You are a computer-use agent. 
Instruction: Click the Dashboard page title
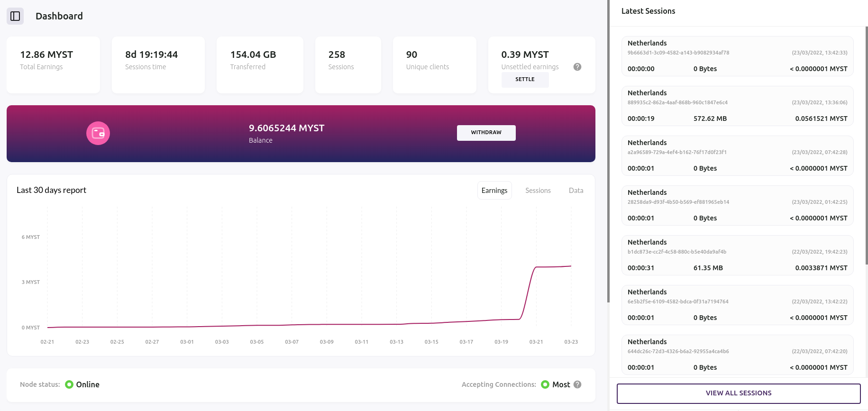[59, 16]
